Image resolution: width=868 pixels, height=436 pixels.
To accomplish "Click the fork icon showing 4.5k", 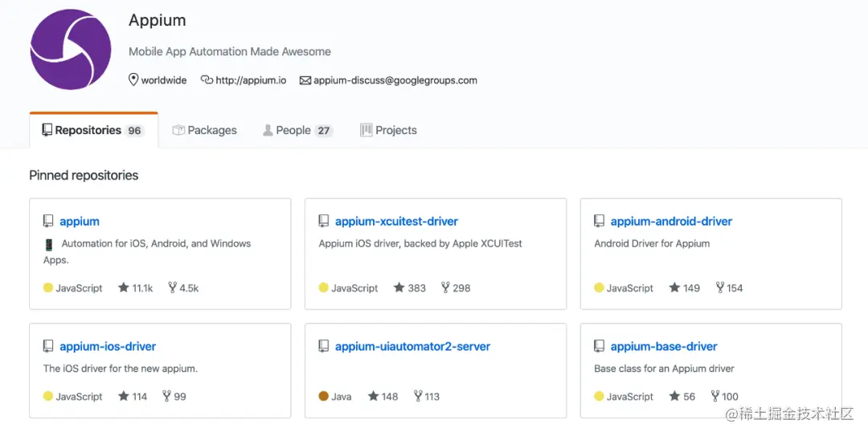I will (173, 287).
